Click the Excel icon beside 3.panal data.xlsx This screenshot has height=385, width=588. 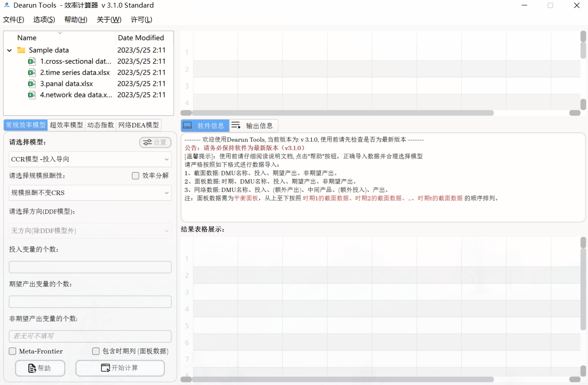click(32, 83)
